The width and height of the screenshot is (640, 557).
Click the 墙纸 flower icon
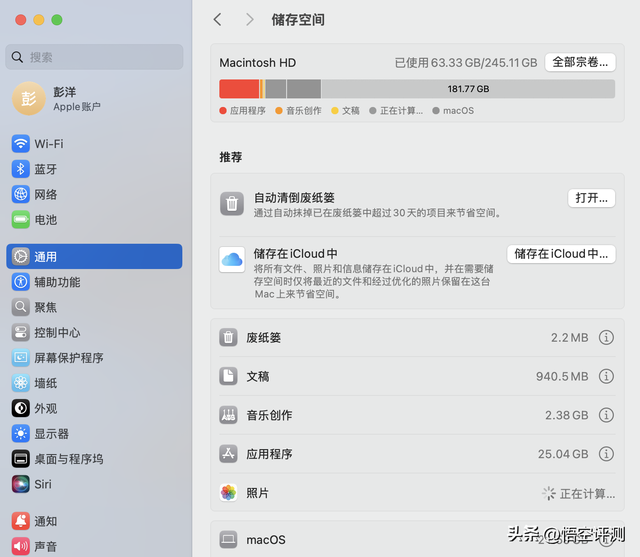[20, 383]
